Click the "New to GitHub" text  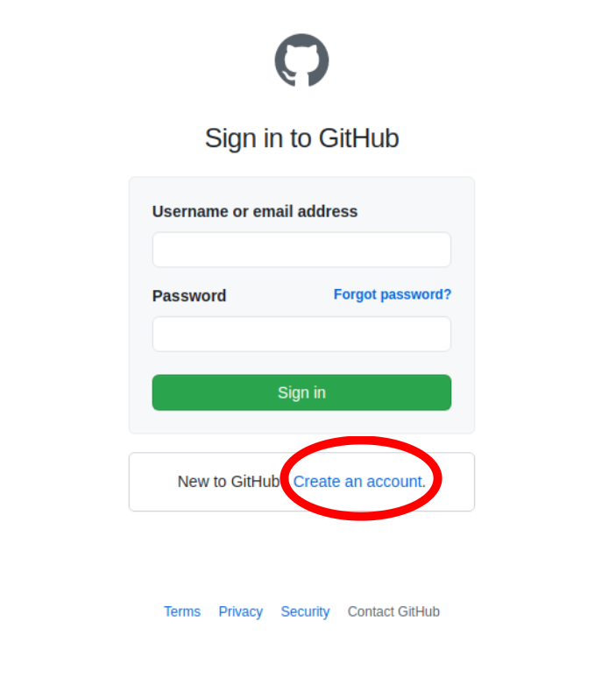click(x=229, y=482)
